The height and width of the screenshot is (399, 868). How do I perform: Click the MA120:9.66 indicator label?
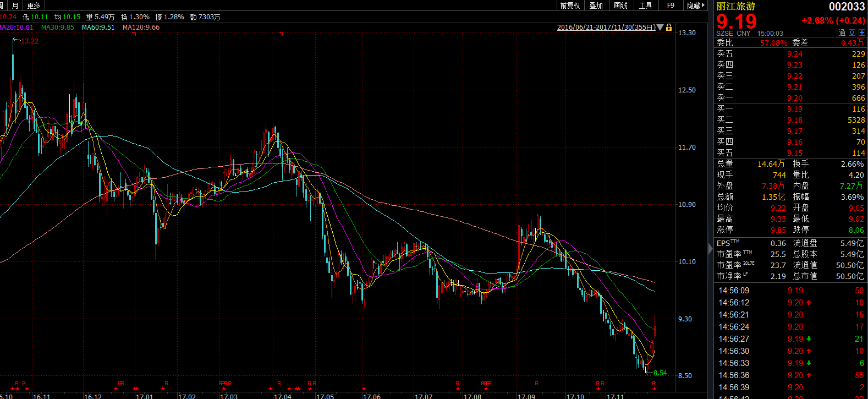pyautogui.click(x=141, y=27)
